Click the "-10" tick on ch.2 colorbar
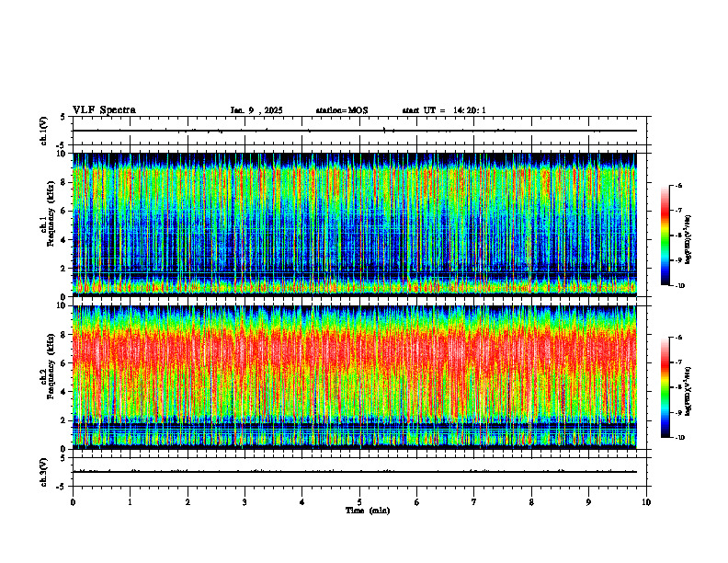The image size is (728, 563). [679, 438]
